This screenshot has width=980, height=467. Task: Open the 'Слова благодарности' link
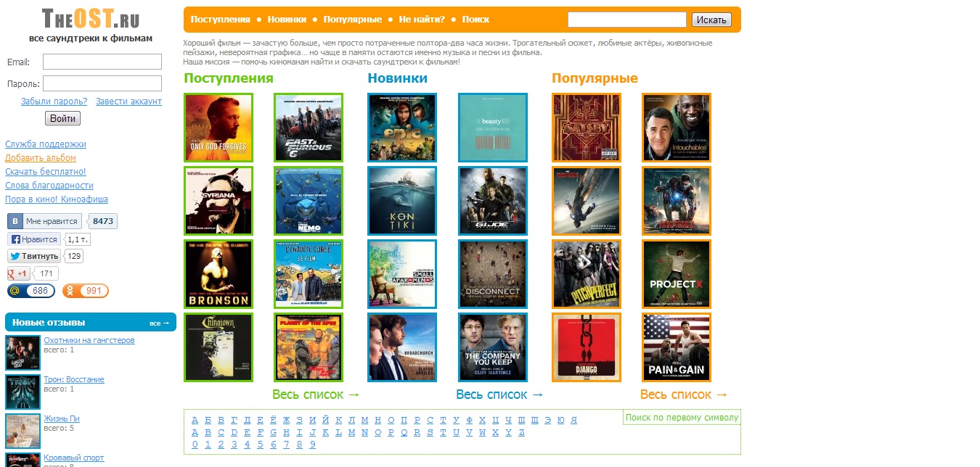(x=49, y=186)
